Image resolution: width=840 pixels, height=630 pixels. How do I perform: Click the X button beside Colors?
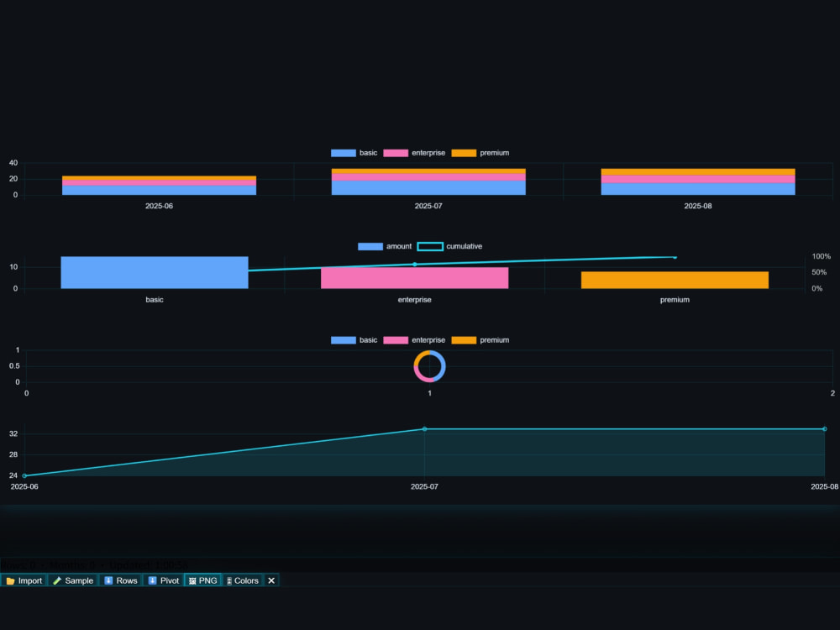(271, 580)
